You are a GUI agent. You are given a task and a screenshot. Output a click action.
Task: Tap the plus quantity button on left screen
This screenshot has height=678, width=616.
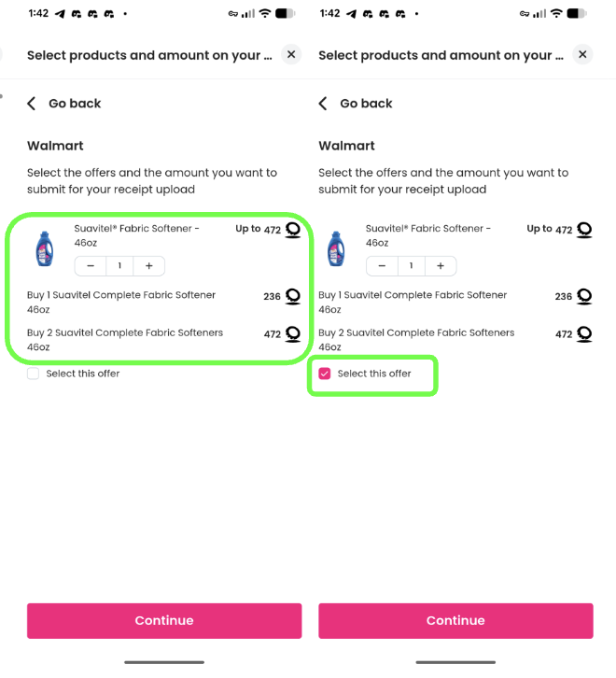[149, 266]
